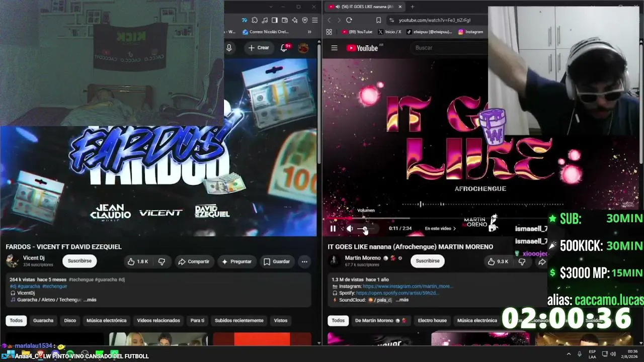Open the YouTube guide hamburger menu in right window

pyautogui.click(x=334, y=48)
